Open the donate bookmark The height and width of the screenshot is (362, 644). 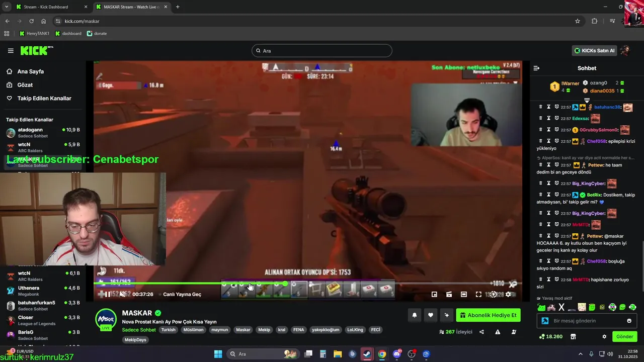97,34
